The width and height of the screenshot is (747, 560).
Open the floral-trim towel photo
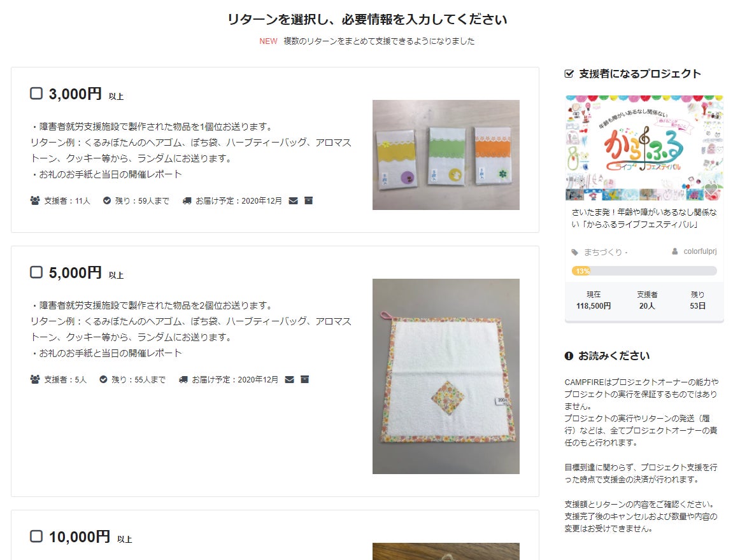pyautogui.click(x=446, y=376)
